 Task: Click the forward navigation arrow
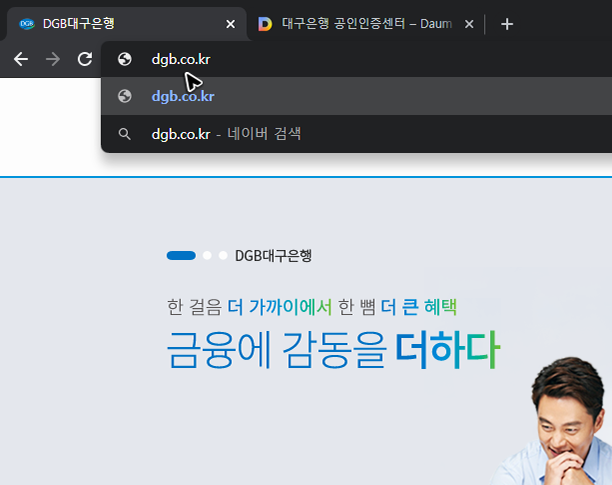(53, 59)
